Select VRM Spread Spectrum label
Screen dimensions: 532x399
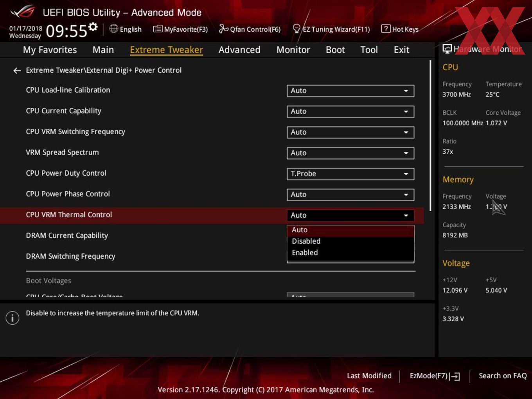tap(62, 152)
